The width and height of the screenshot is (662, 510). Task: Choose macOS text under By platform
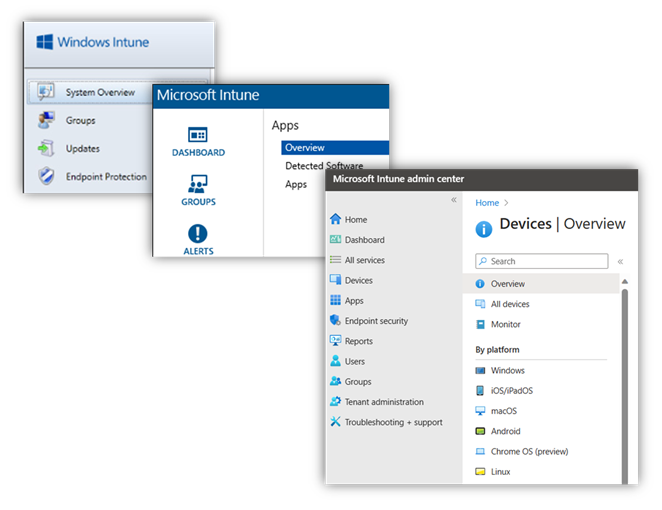click(x=504, y=411)
